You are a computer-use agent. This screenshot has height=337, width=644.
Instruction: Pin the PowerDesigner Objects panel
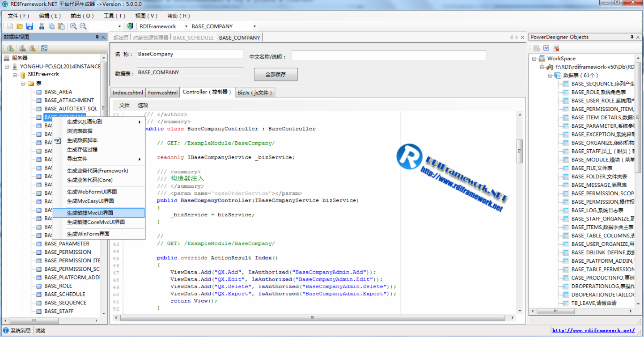coord(632,37)
